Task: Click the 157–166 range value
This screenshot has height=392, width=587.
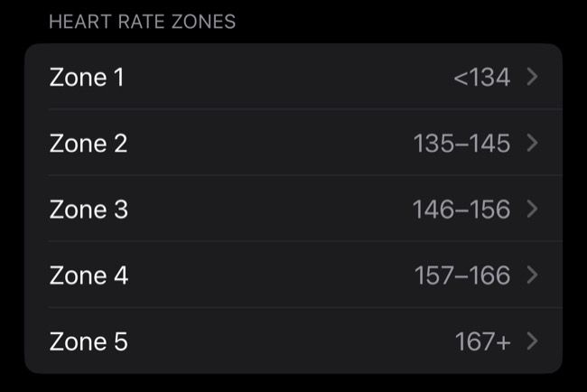Action: (461, 275)
